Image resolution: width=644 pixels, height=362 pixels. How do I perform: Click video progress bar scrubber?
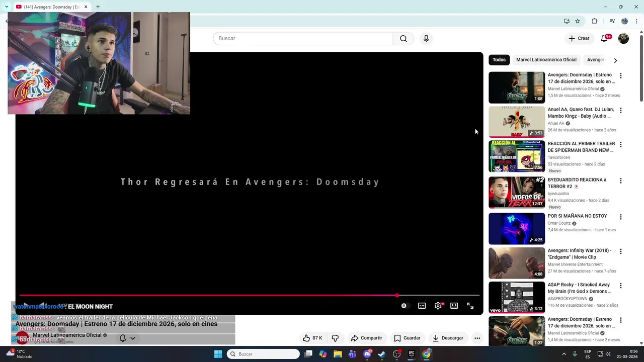click(x=397, y=295)
